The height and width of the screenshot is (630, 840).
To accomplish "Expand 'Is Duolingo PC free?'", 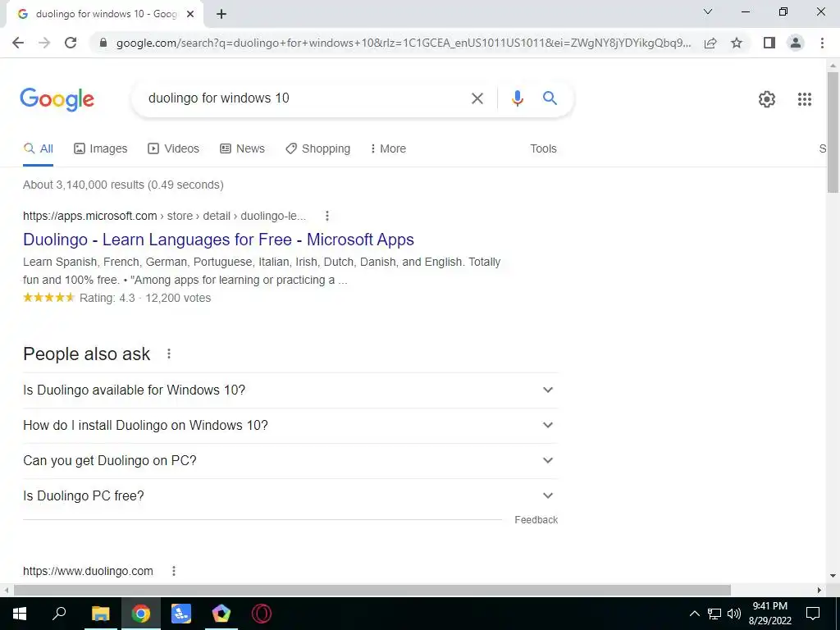I will click(x=290, y=496).
